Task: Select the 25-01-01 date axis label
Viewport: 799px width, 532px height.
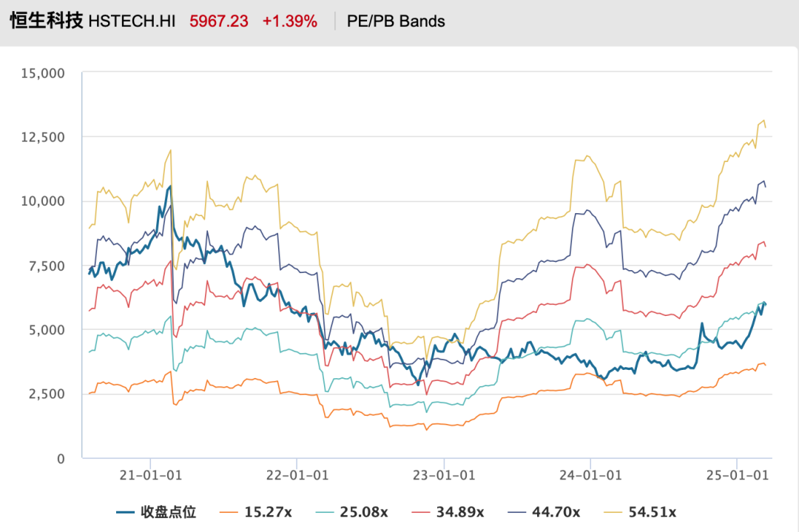Action: (737, 475)
